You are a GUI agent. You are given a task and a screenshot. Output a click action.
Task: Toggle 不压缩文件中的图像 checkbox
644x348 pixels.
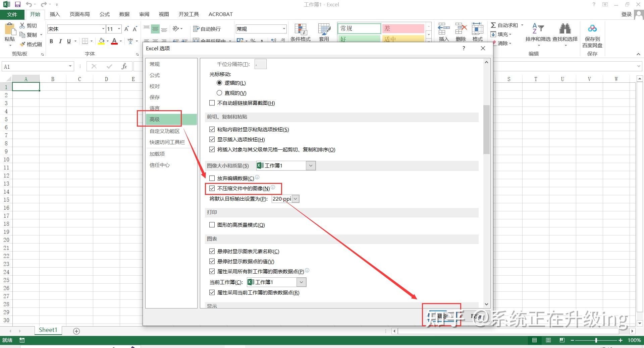pos(212,188)
